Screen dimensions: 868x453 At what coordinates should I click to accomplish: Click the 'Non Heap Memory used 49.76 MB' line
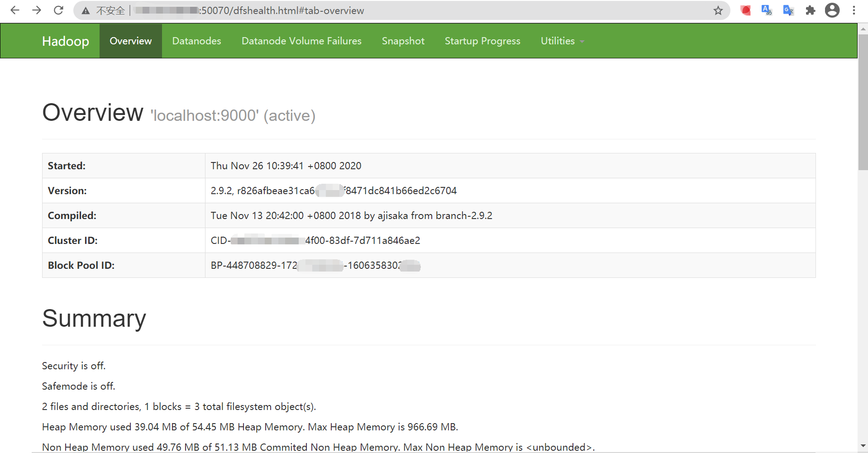click(x=319, y=447)
